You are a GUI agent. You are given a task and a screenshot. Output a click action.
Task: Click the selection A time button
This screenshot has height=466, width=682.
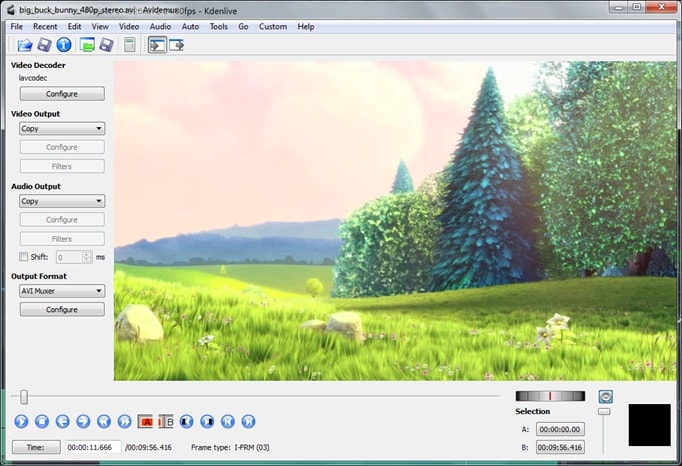pos(560,429)
